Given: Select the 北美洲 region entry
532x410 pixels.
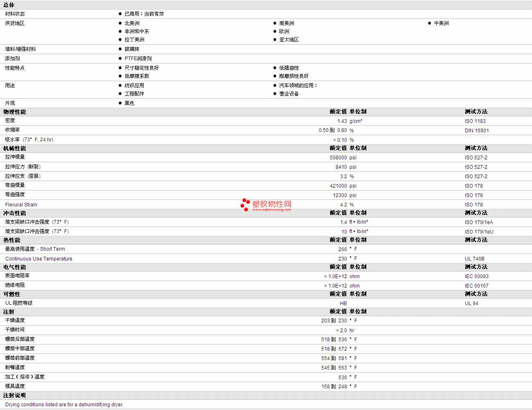Looking at the screenshot, I should point(132,23).
